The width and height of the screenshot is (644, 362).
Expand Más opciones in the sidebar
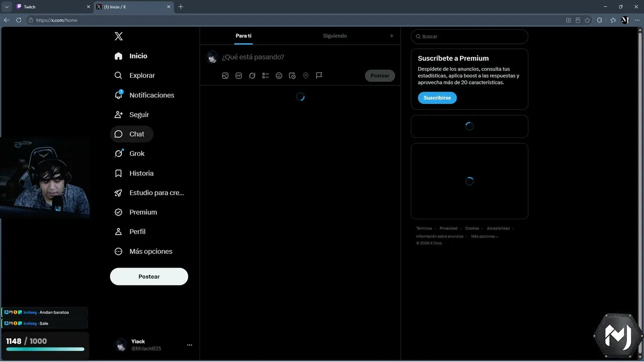(x=143, y=251)
